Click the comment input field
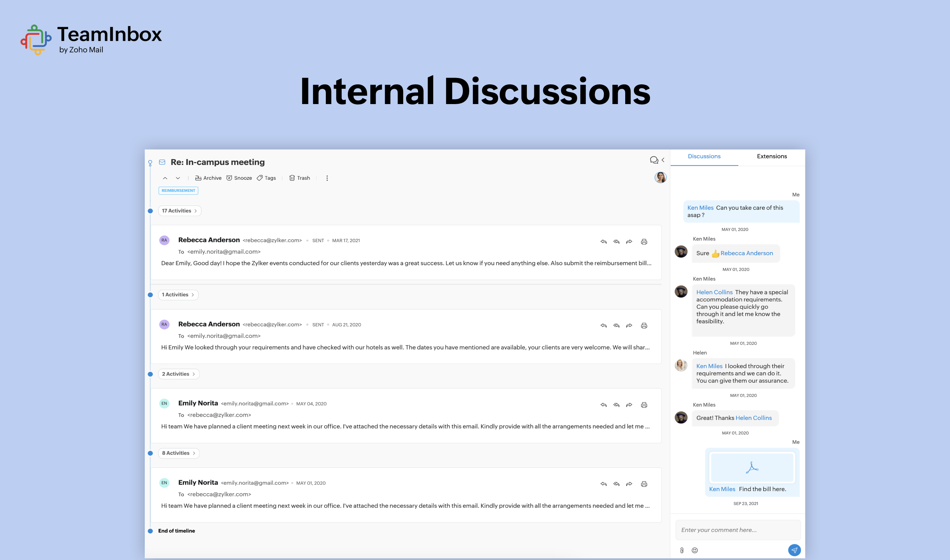 click(738, 530)
